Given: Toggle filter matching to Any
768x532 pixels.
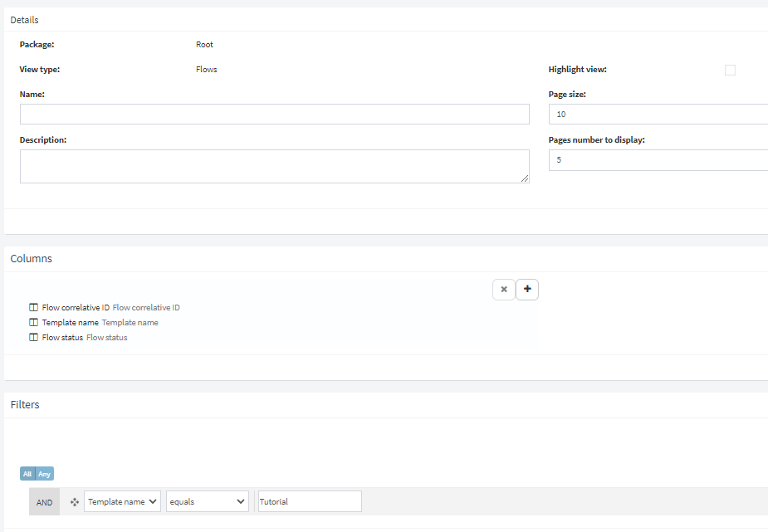Looking at the screenshot, I should [x=45, y=474].
